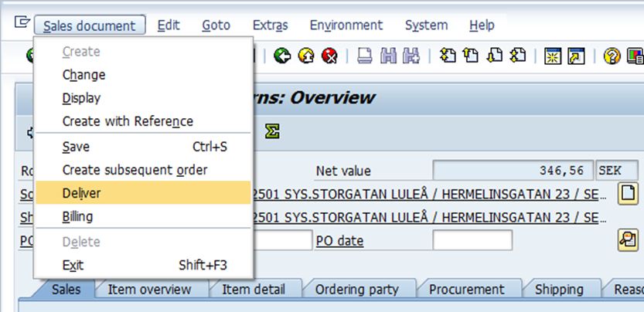The width and height of the screenshot is (644, 312).
Task: Open the Environment menu
Action: (x=346, y=25)
